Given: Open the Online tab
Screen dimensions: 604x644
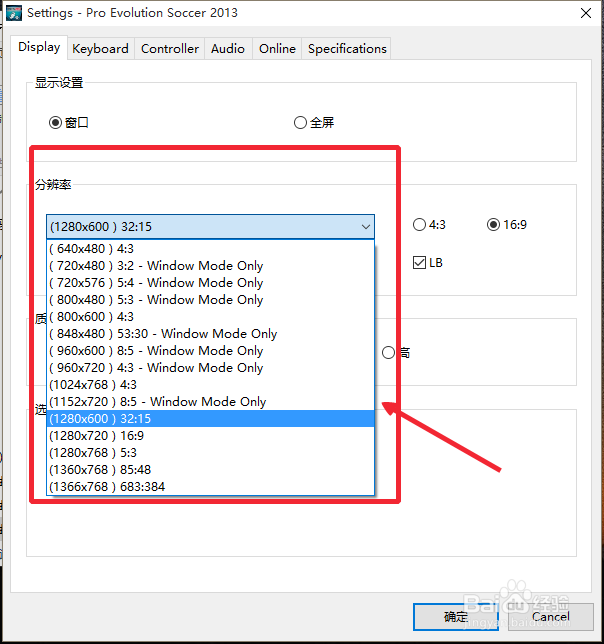Looking at the screenshot, I should click(277, 48).
